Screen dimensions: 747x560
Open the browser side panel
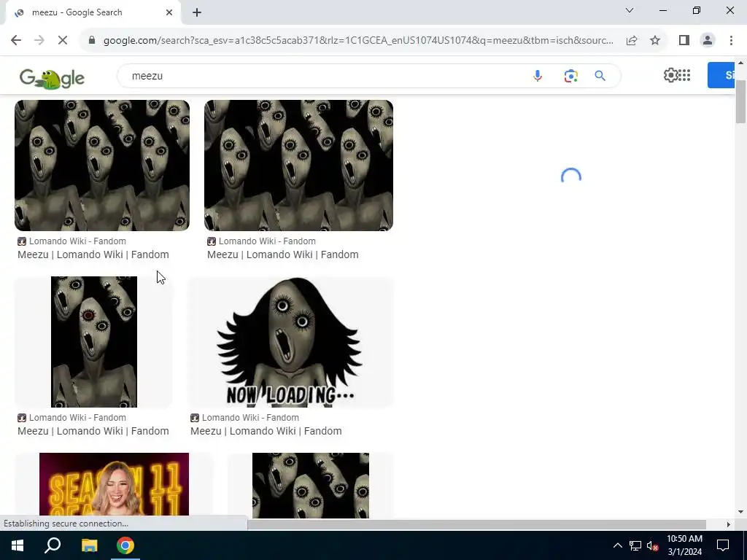[x=684, y=41]
